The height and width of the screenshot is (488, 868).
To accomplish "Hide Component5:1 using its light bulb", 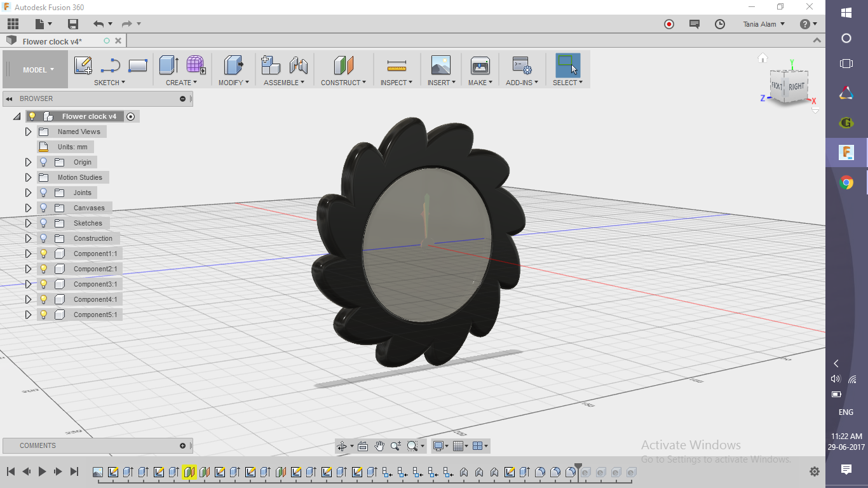I will coord(43,315).
